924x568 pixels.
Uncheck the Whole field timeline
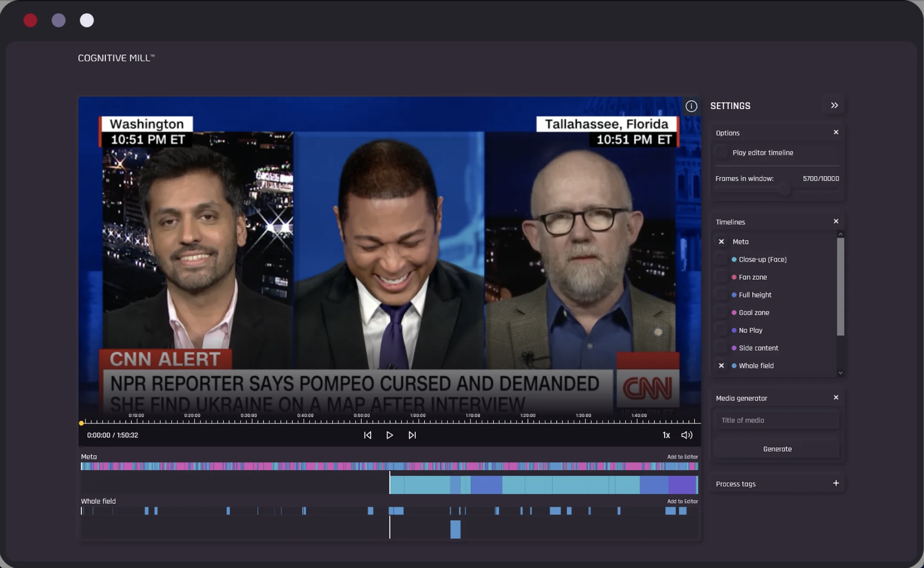(x=721, y=365)
